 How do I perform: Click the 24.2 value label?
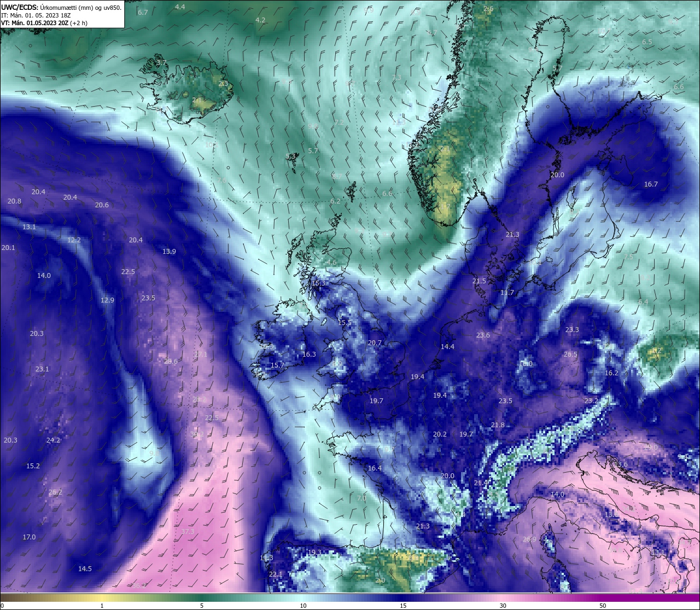tap(53, 440)
